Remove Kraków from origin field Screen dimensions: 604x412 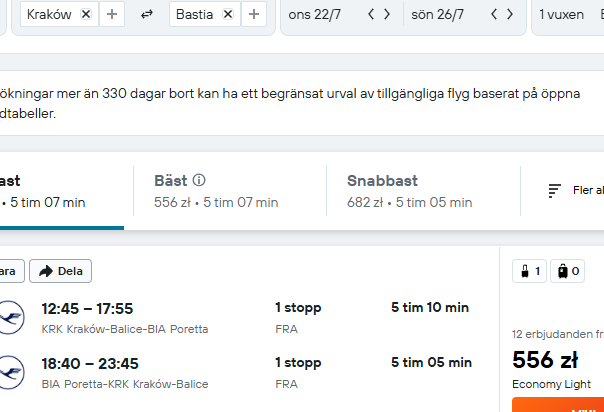pos(86,14)
